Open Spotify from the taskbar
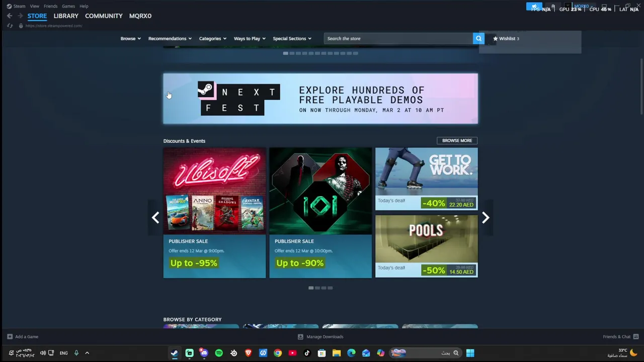Viewport: 644px width, 362px height. coord(219,353)
